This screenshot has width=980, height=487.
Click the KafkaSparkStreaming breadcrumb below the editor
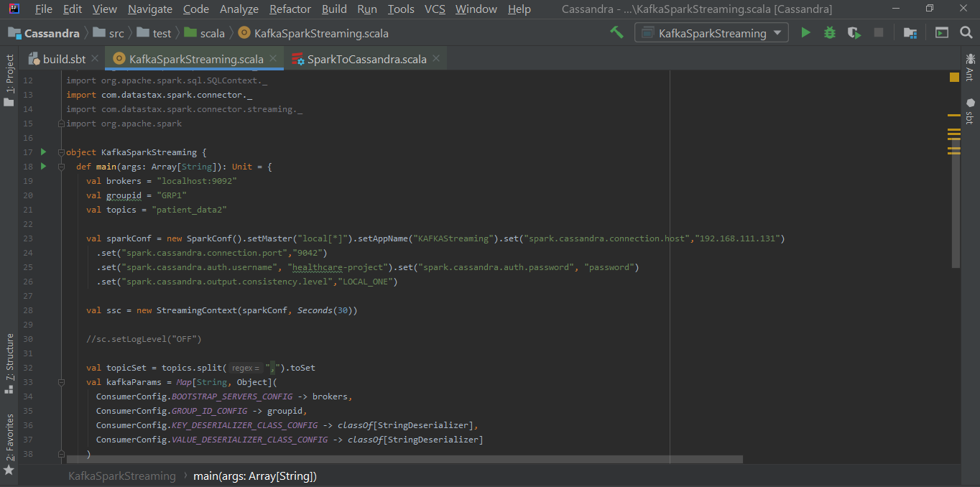click(122, 476)
